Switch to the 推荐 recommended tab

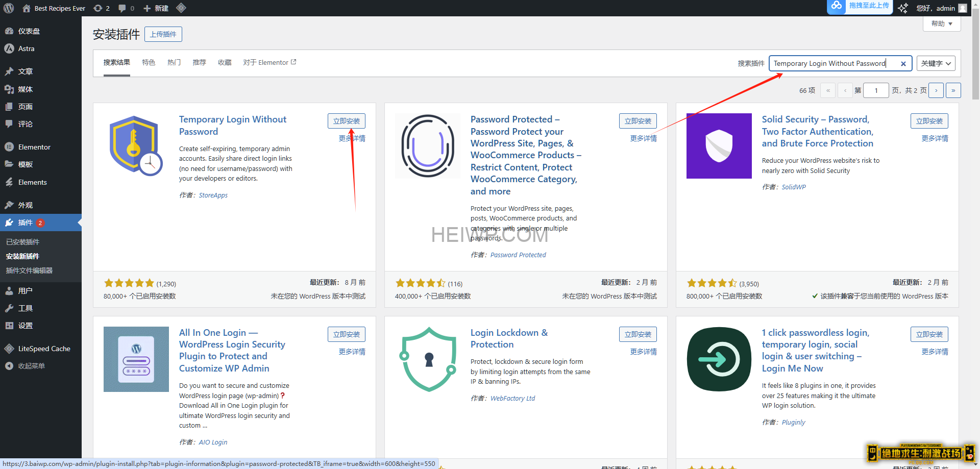199,62
